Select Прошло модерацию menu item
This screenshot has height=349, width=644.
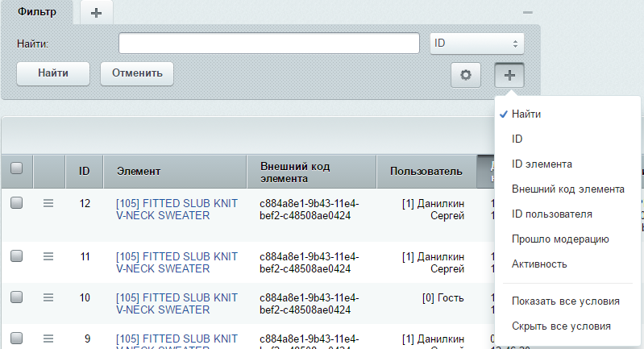tap(560, 239)
